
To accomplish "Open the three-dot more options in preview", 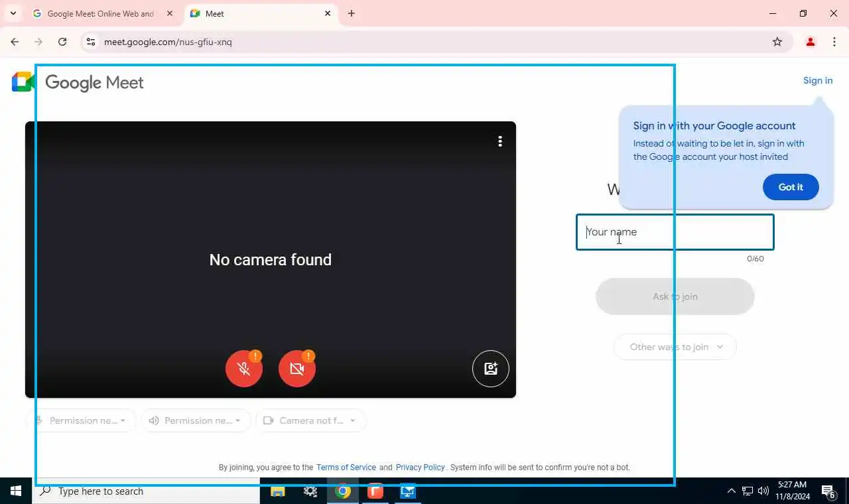I will tap(500, 141).
